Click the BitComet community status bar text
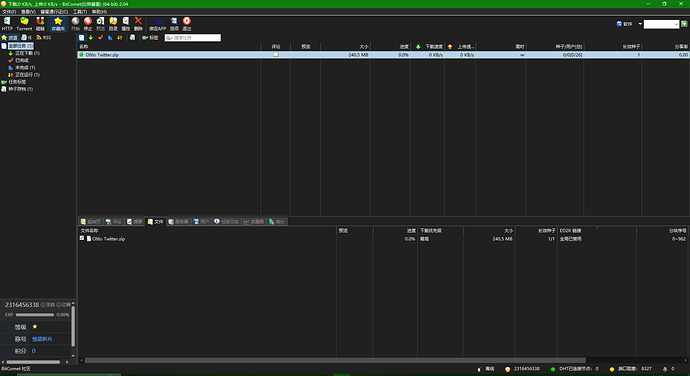Screen dimensions: 690x376 coord(16,369)
